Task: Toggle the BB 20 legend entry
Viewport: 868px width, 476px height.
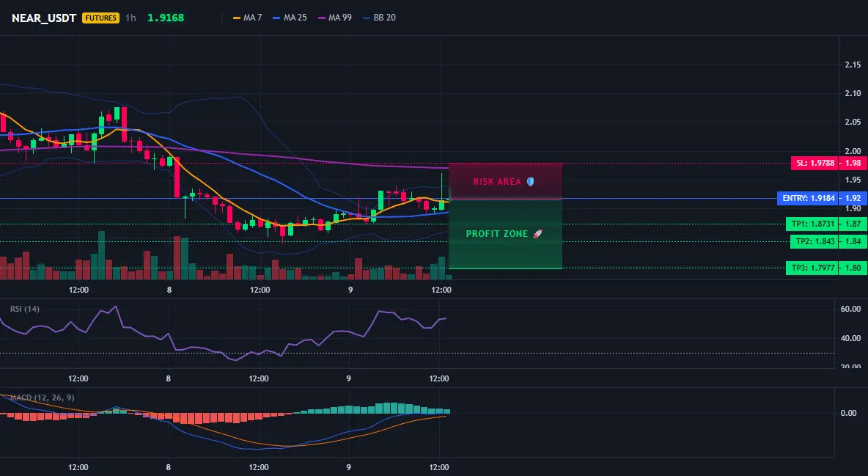Action: pos(379,18)
